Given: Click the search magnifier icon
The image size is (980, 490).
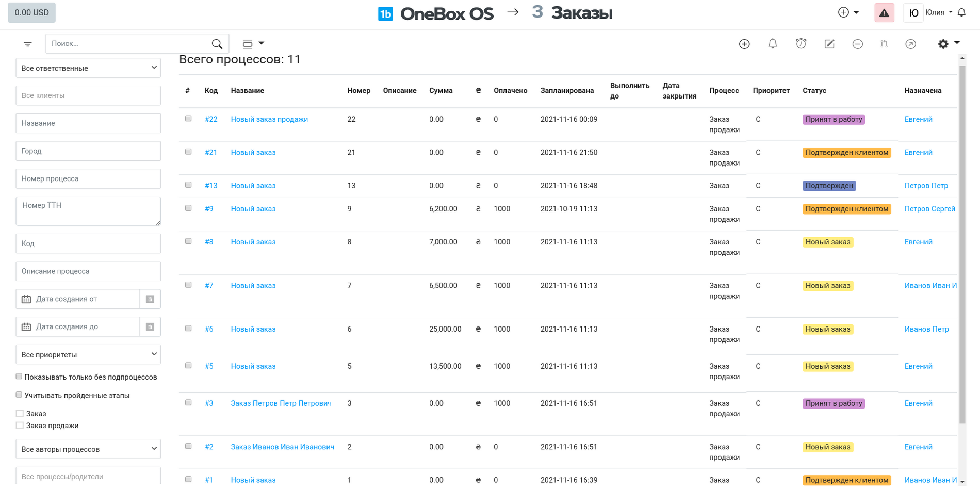Looking at the screenshot, I should tap(217, 44).
